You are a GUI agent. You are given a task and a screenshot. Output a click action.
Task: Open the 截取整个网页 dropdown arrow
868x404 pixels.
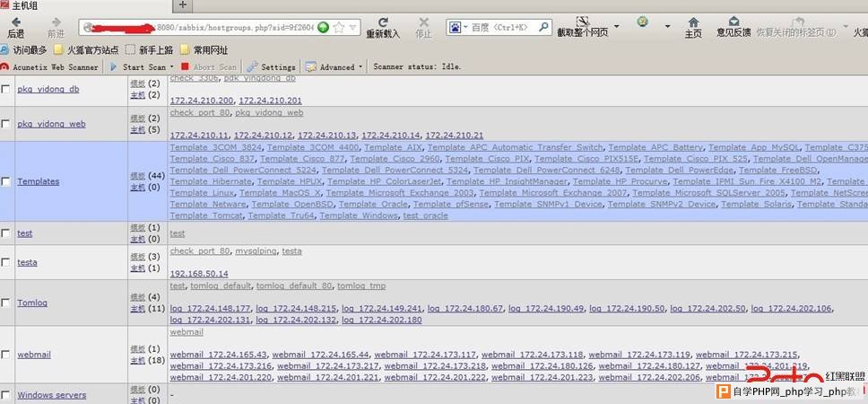tap(616, 26)
